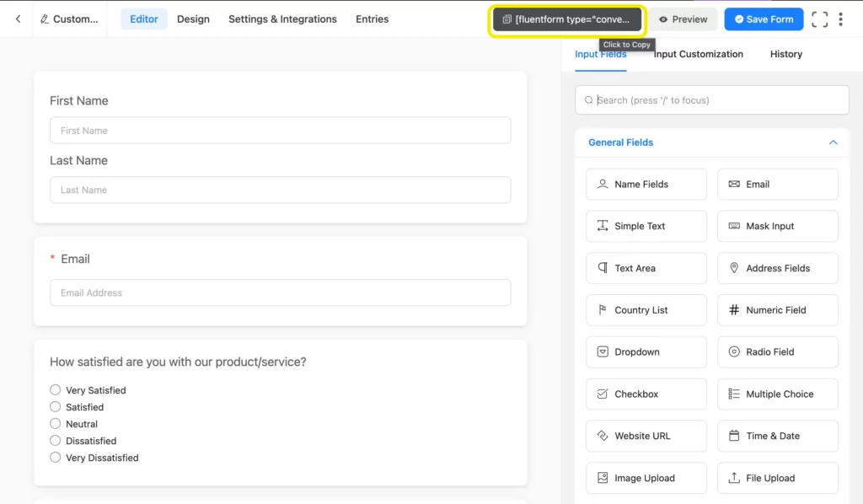
Task: Click the Email Address input box
Action: (x=280, y=292)
